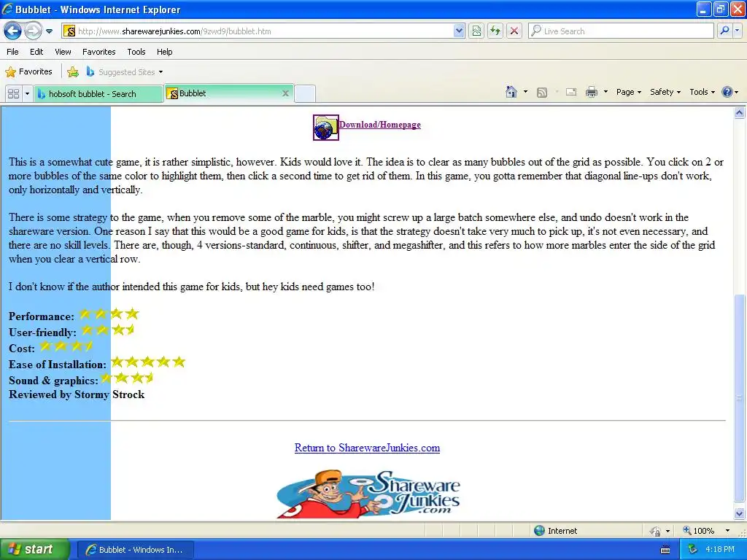
Task: Close the Bubblet tab
Action: coord(285,93)
